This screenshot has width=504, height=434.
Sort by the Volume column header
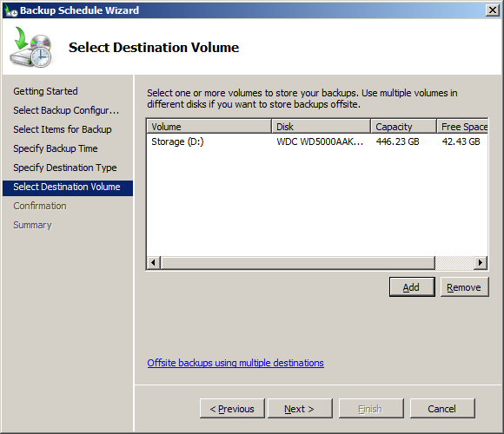[209, 127]
